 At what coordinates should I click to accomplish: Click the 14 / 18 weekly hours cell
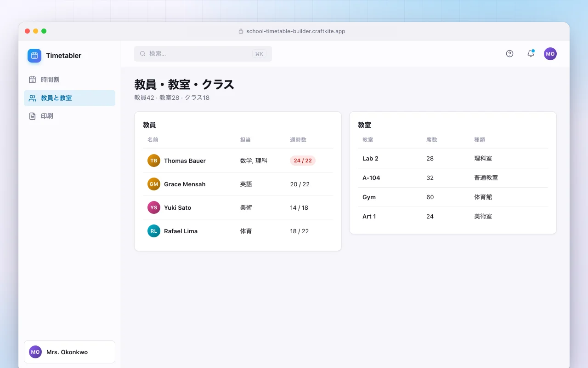[x=299, y=207]
